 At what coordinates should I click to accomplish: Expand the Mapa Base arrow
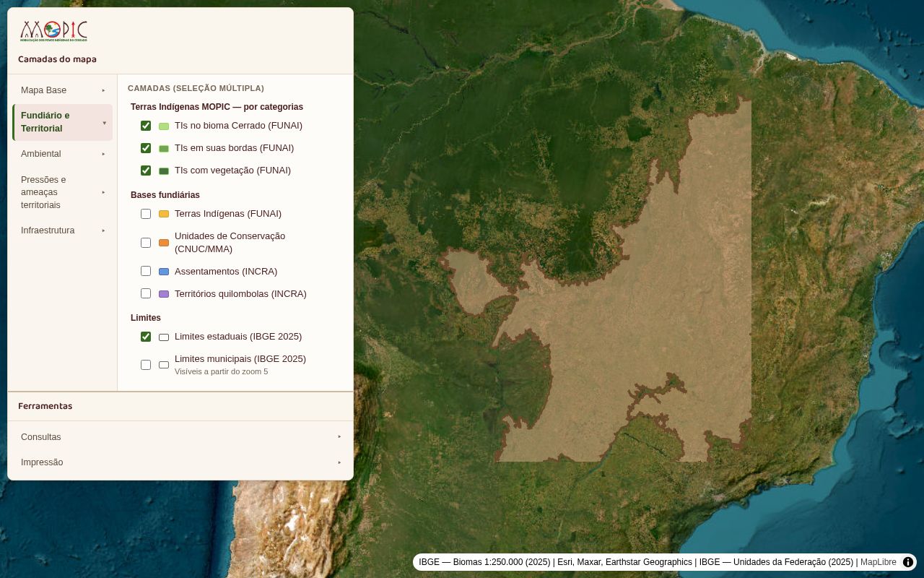103,90
